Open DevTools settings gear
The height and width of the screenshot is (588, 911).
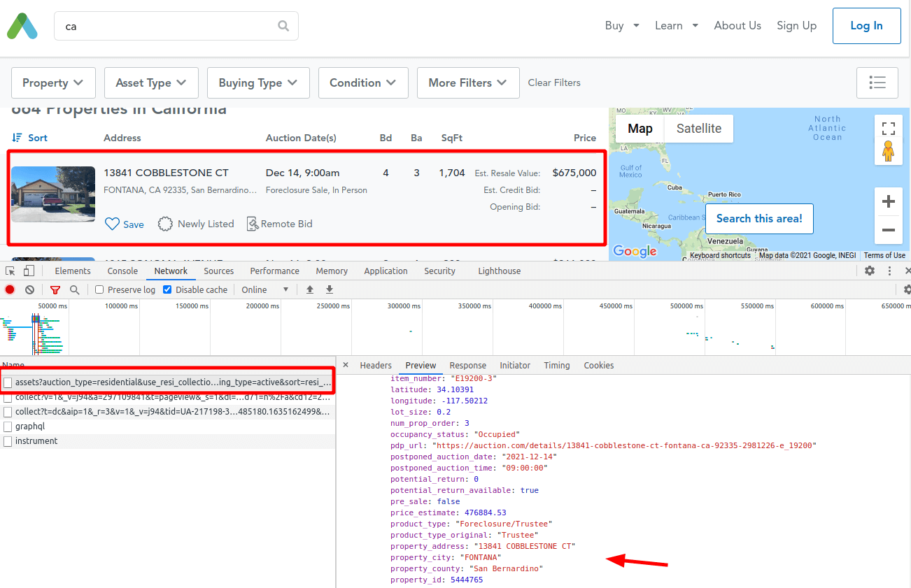tap(869, 271)
